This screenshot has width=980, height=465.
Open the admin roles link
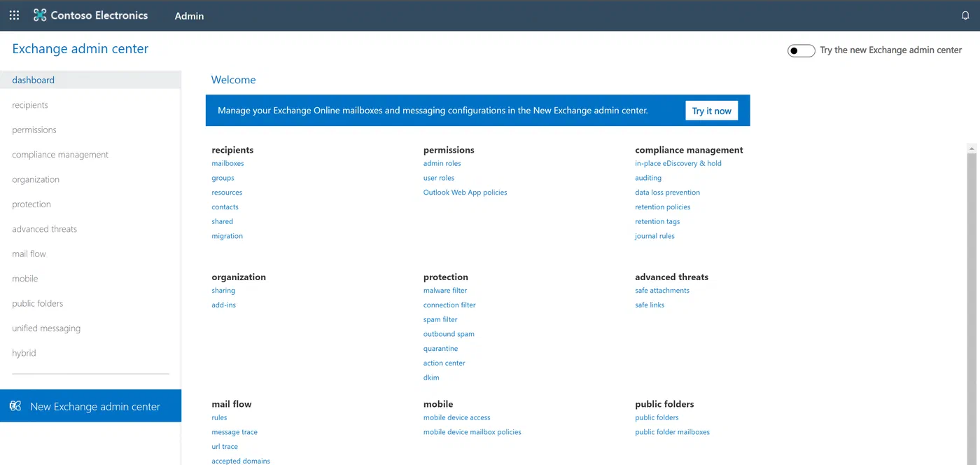point(442,163)
